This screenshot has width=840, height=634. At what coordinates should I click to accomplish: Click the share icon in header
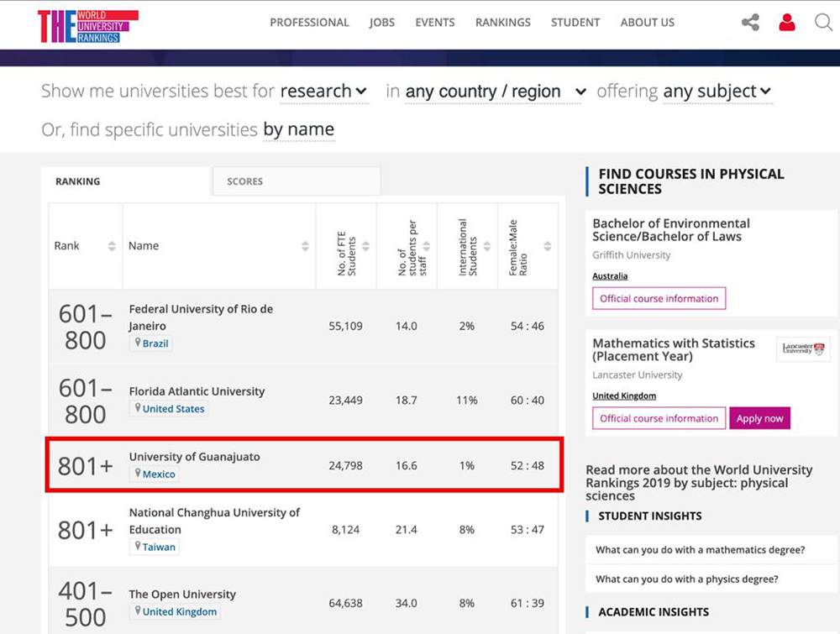[750, 23]
